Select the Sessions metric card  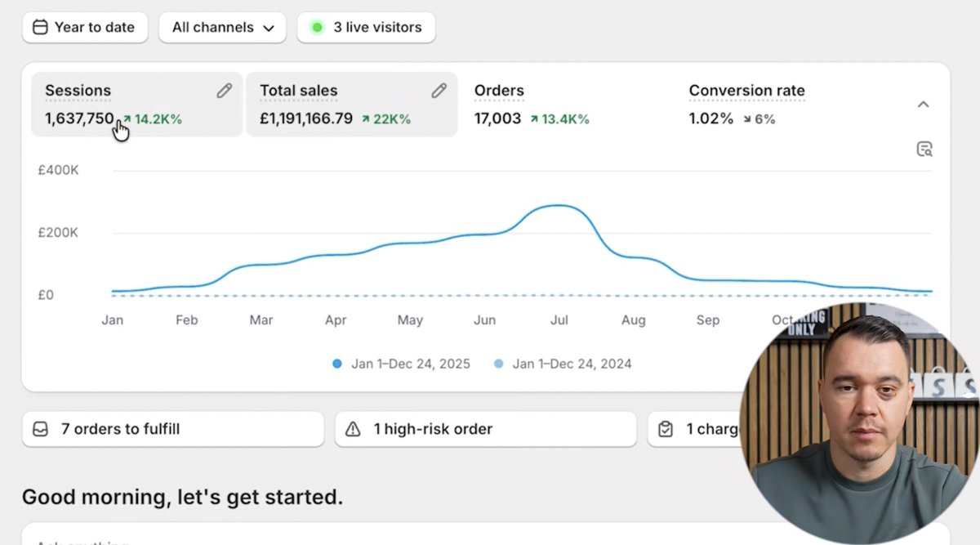tap(137, 104)
